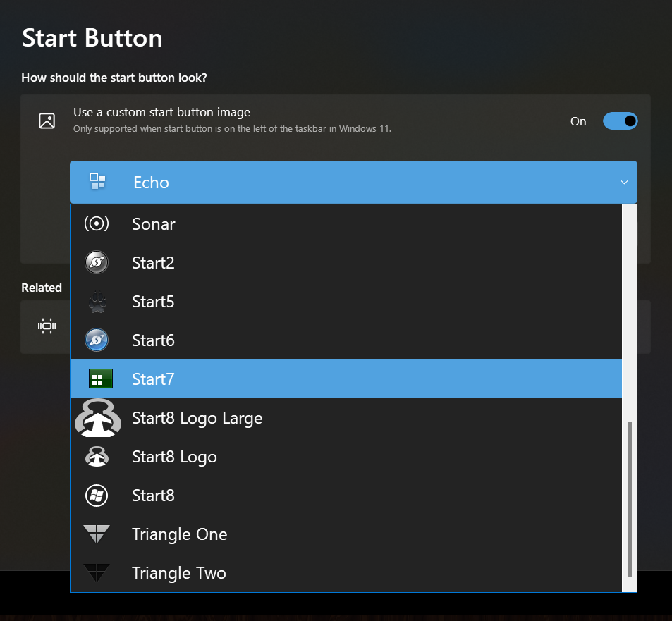
Task: Click the Start8 Logo Large icon
Action: (x=98, y=418)
